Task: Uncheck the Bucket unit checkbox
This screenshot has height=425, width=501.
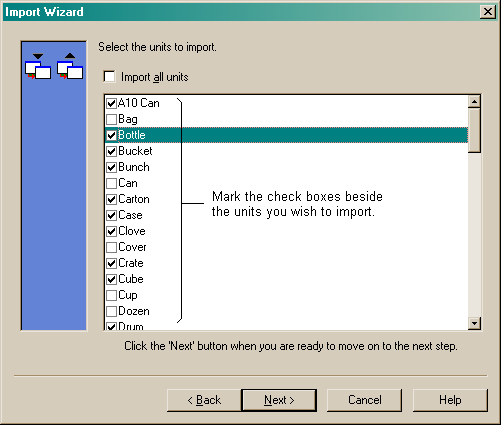Action: tap(111, 151)
